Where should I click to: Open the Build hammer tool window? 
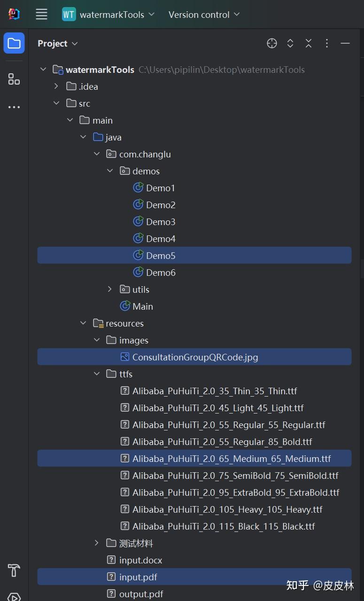pos(14,570)
